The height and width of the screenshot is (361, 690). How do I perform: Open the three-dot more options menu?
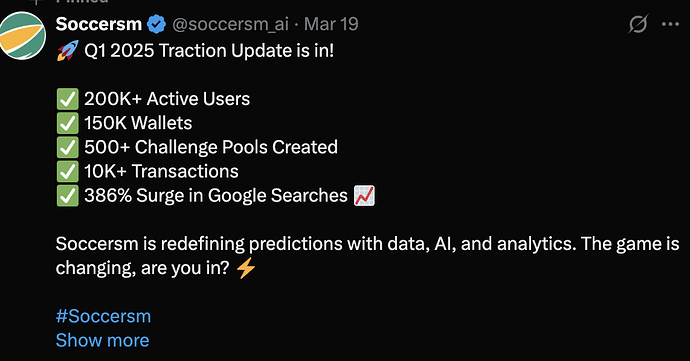tap(670, 24)
